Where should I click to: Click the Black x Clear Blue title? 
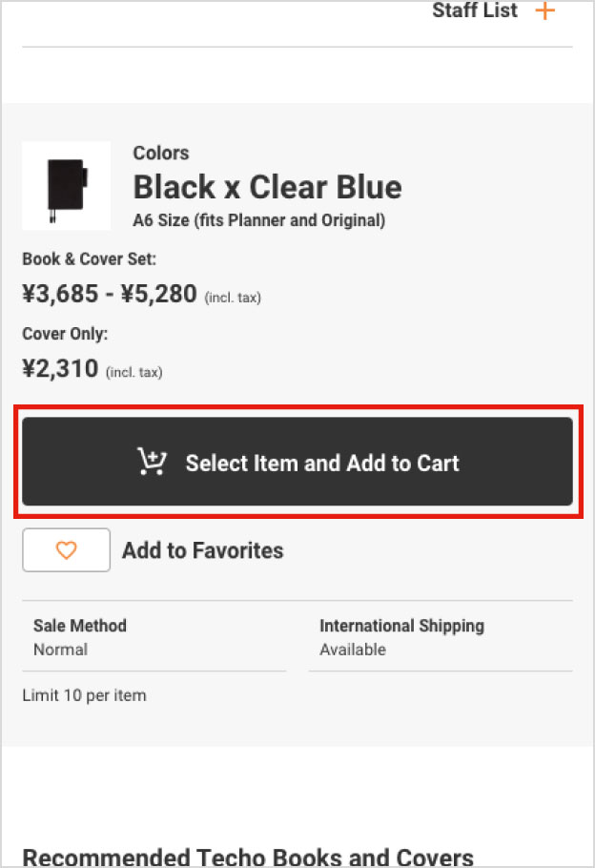(267, 187)
